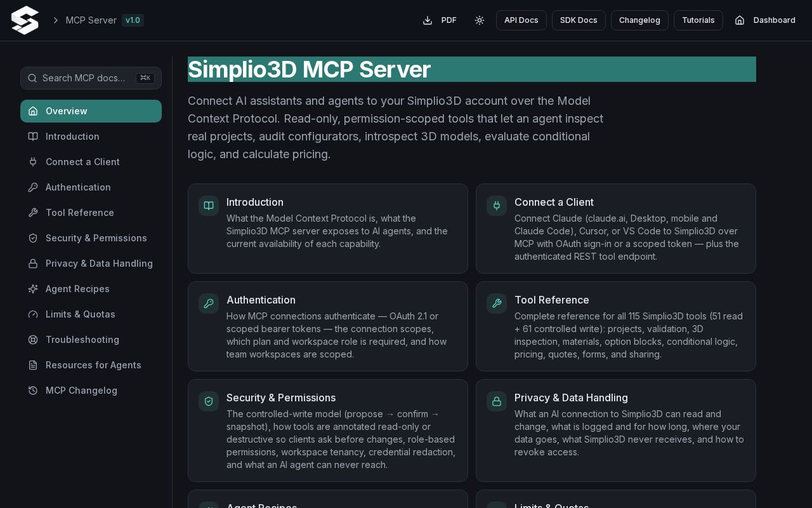Click the Dashboard home icon
The width and height of the screenshot is (812, 508).
(x=740, y=20)
